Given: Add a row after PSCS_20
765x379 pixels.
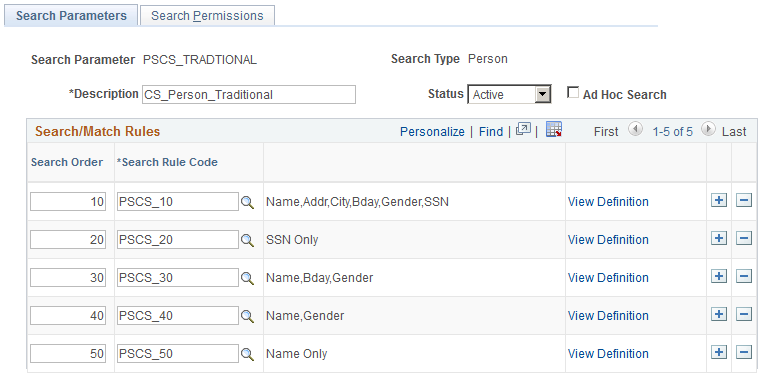Looking at the screenshot, I should tap(719, 239).
